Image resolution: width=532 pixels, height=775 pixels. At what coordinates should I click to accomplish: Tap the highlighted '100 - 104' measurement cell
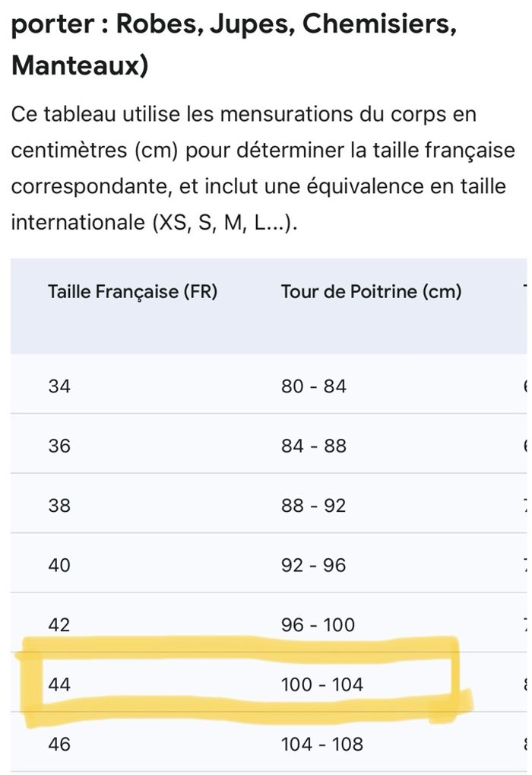(x=322, y=684)
